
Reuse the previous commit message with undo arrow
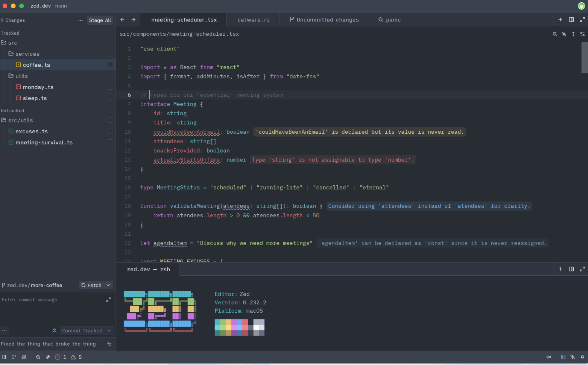[x=109, y=344]
